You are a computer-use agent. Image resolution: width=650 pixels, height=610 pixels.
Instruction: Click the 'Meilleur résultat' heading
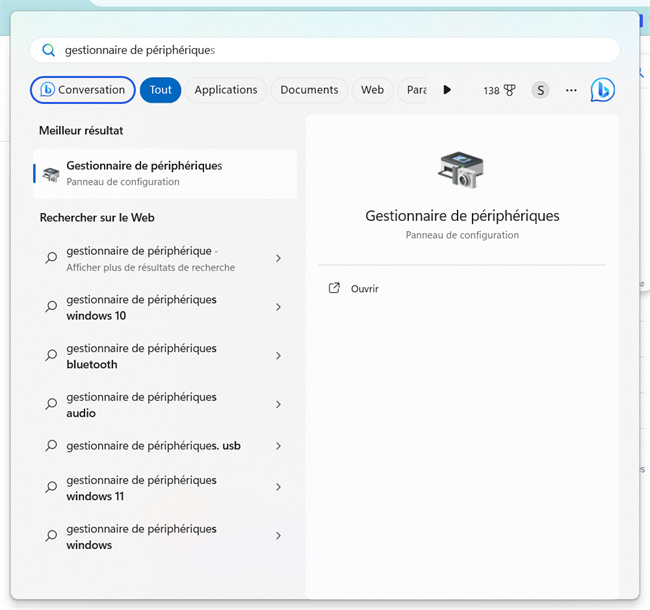pyautogui.click(x=81, y=131)
